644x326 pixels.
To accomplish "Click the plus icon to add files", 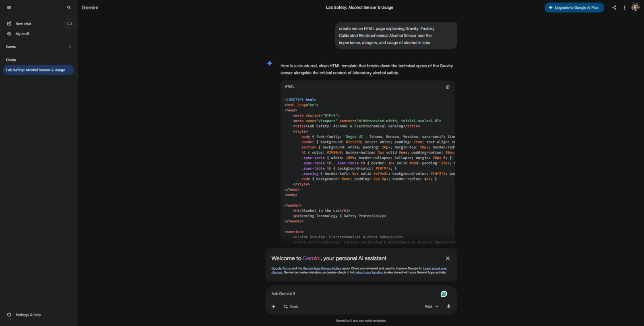I will pyautogui.click(x=274, y=307).
